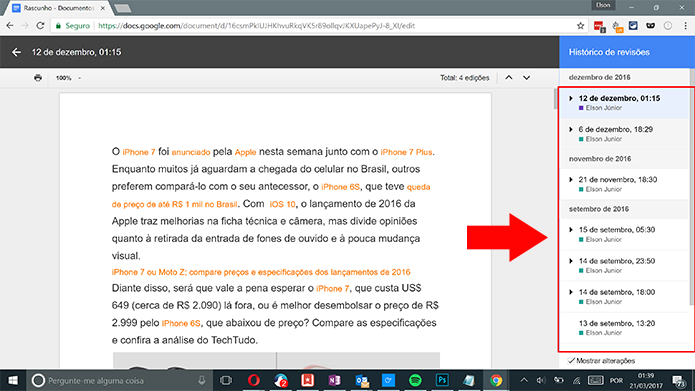695x391 pixels.
Task: Open the Windows Start menu
Action: (x=13, y=380)
